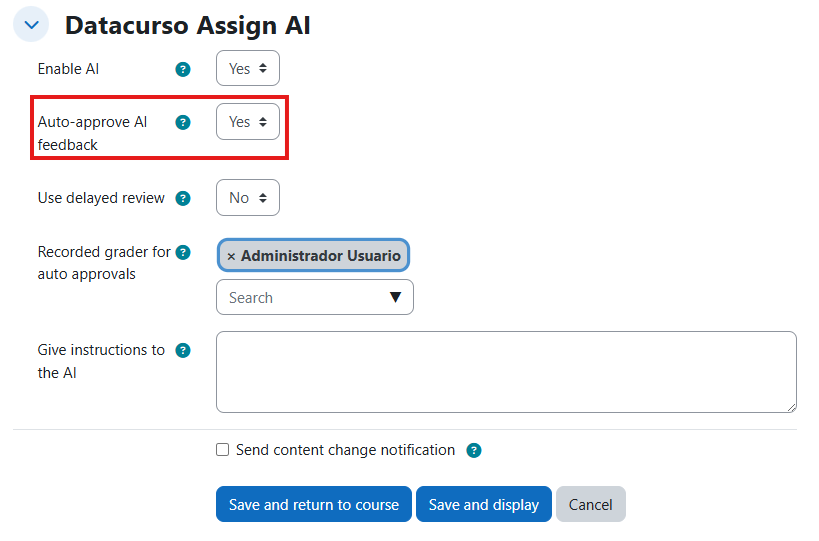Click the AI instructions text area
Viewport: 819px width, 541px height.
coord(506,372)
